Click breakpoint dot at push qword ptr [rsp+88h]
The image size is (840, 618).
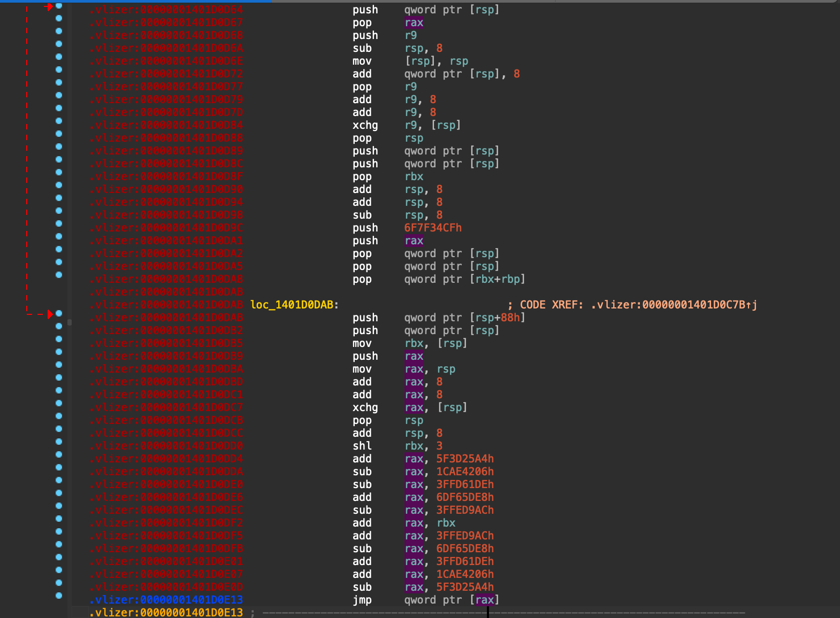pos(59,313)
